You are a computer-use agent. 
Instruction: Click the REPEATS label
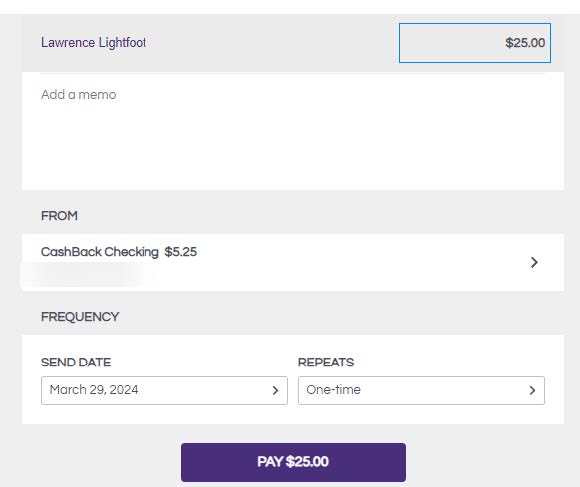click(x=326, y=362)
